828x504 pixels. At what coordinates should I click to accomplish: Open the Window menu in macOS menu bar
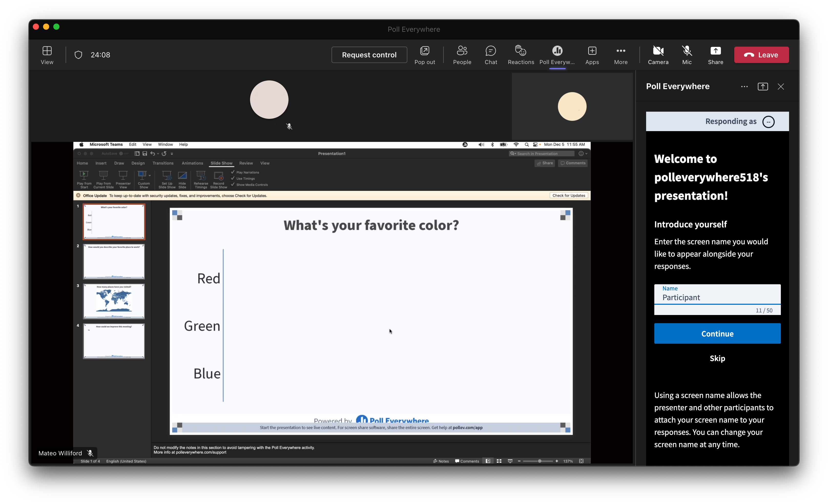coord(165,144)
